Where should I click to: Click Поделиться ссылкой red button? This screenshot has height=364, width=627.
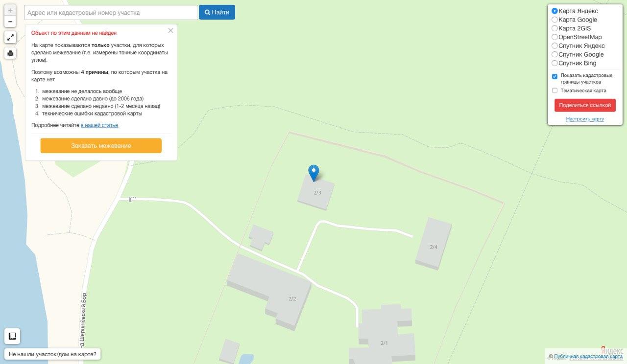click(585, 105)
